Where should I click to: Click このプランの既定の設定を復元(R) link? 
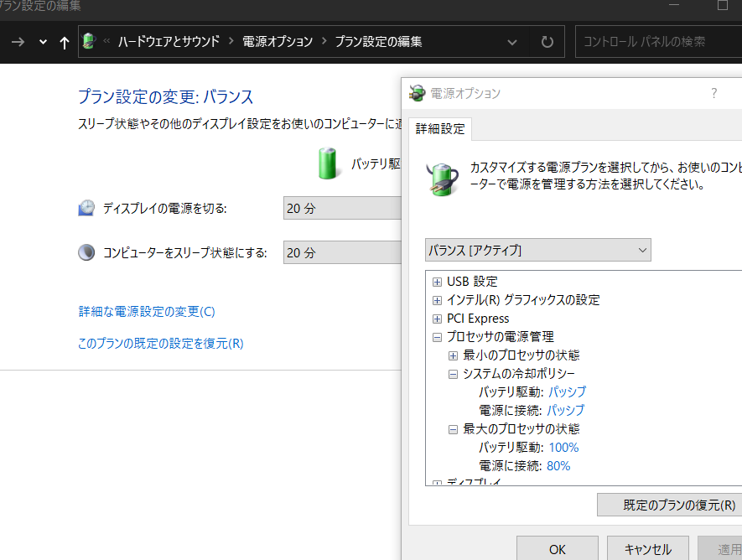coord(161,344)
